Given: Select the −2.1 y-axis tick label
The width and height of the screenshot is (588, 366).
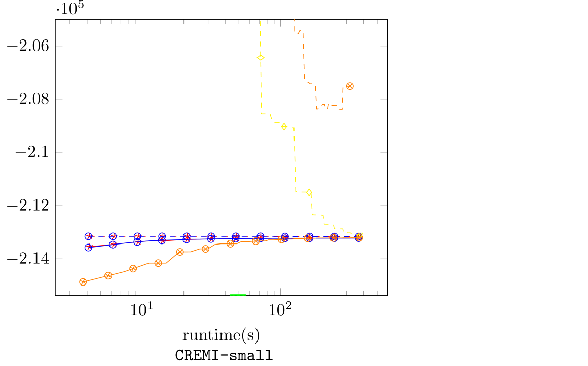Looking at the screenshot, I should click(x=32, y=152).
